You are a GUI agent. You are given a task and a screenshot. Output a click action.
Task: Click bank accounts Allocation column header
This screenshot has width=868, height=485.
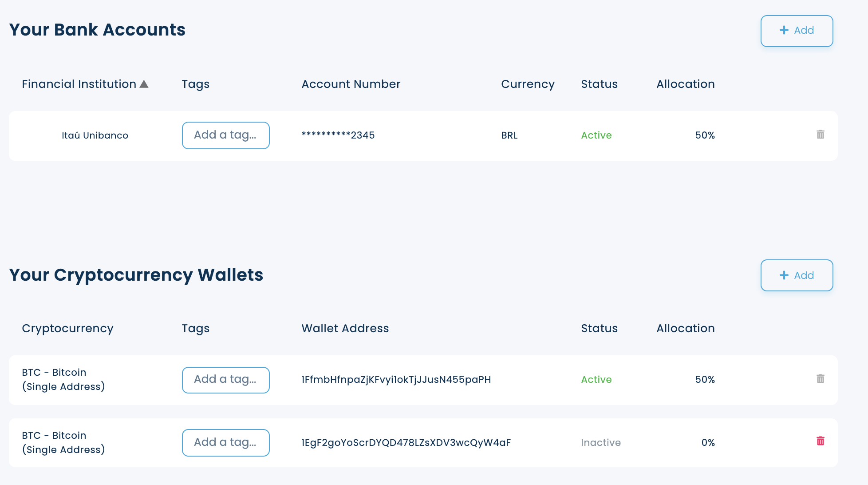(685, 84)
